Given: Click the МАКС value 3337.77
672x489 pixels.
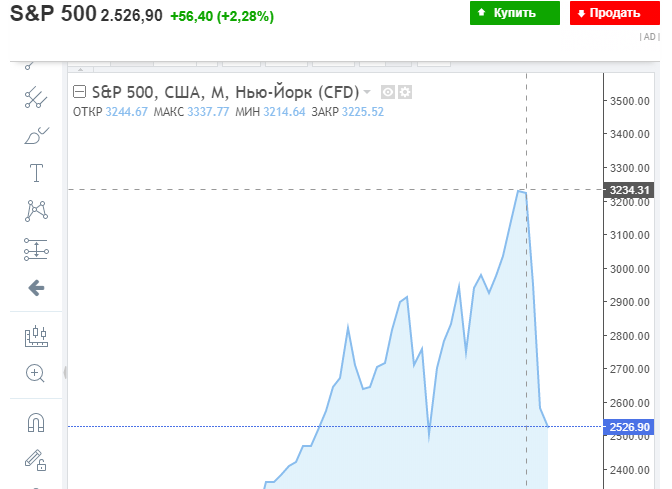Looking at the screenshot, I should [208, 112].
